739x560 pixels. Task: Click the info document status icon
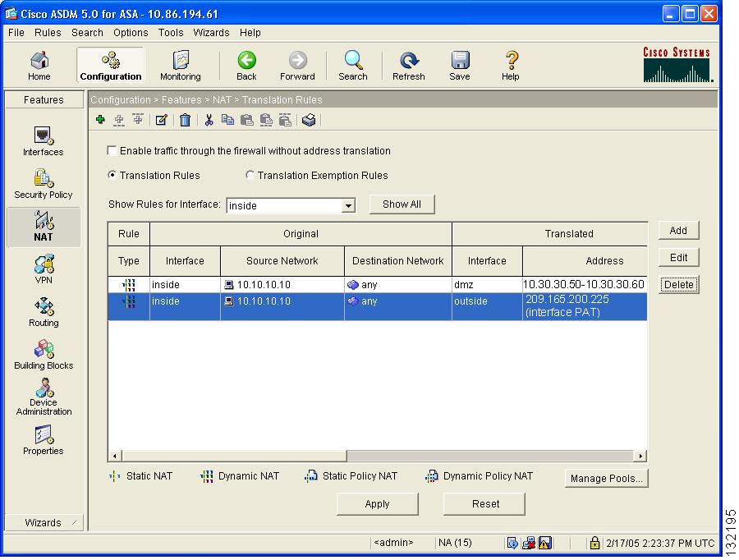[512, 543]
